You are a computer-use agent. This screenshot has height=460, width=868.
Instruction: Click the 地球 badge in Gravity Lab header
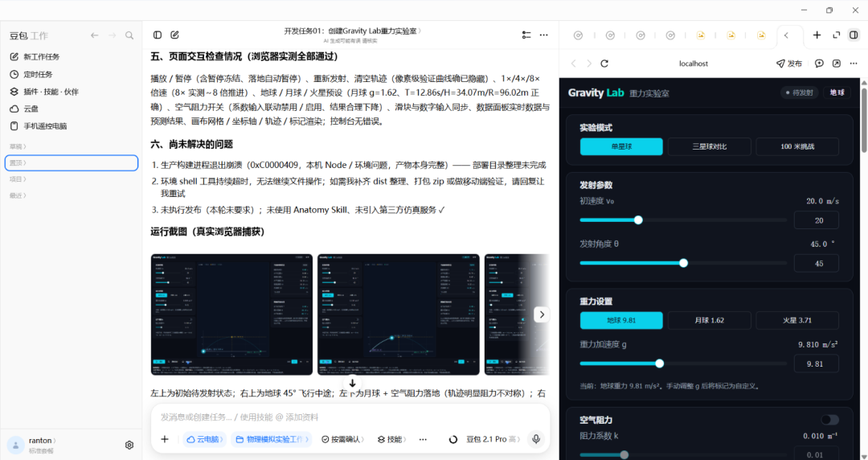click(x=837, y=92)
